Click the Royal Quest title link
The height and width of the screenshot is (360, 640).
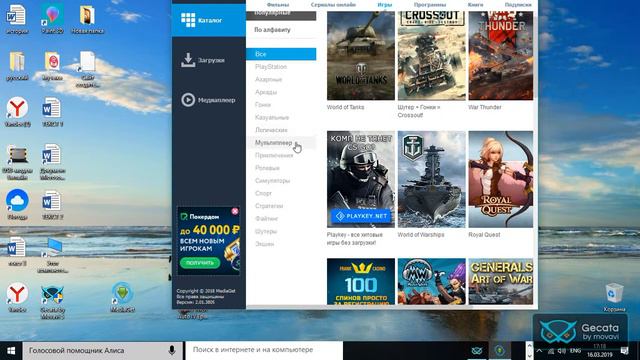point(484,235)
